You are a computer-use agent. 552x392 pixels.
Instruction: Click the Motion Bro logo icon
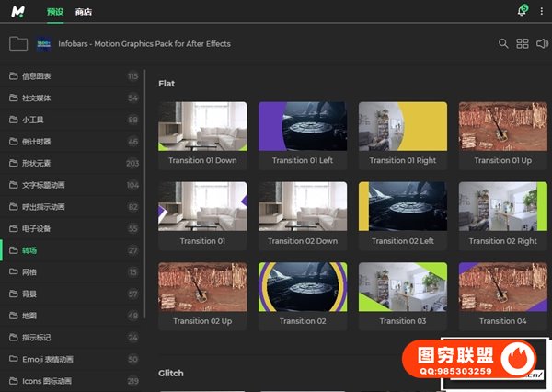tap(17, 11)
